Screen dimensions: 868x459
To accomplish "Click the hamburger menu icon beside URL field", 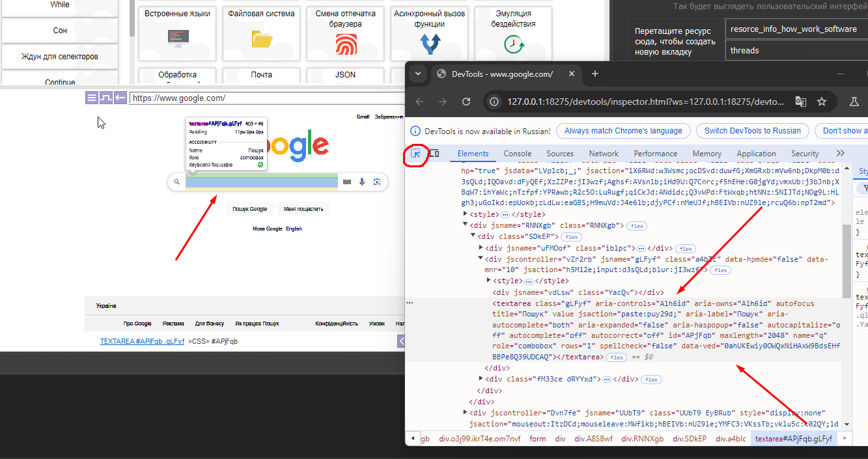I will pyautogui.click(x=92, y=98).
